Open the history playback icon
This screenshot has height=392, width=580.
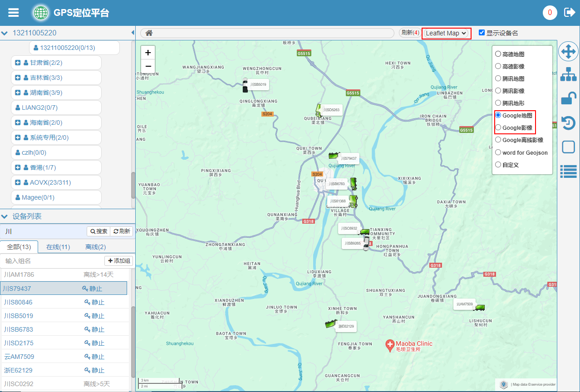point(568,122)
